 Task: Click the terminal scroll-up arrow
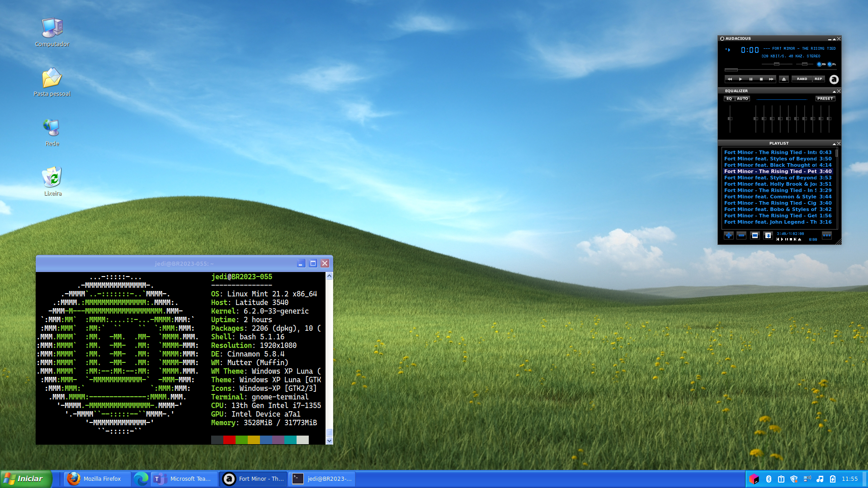coord(329,276)
